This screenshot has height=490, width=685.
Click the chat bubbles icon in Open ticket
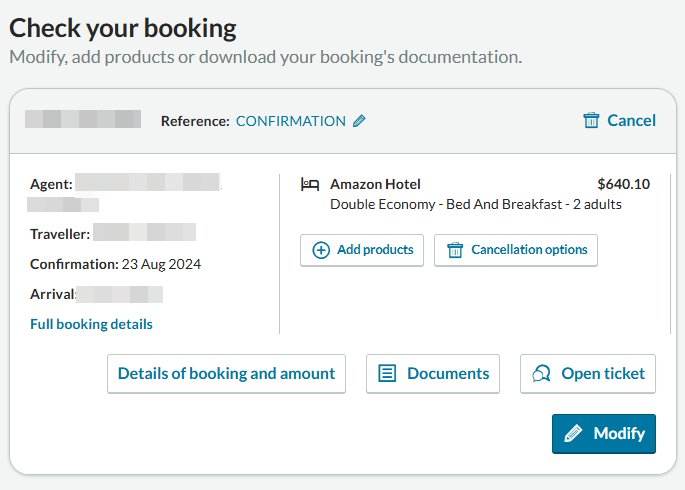tap(541, 374)
